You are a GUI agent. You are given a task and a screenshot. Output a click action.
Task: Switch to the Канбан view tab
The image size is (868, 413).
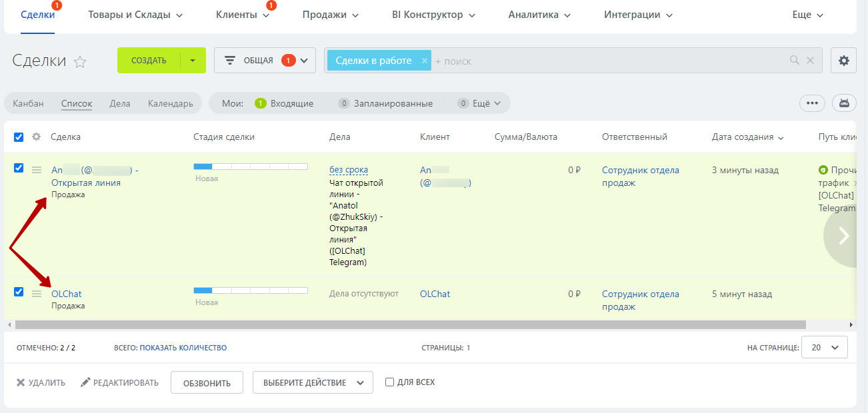pyautogui.click(x=28, y=103)
